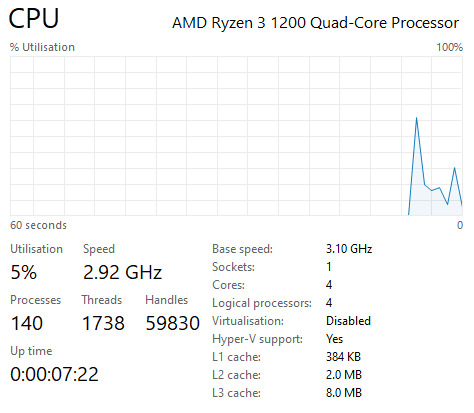Click the Threads count 1738

click(x=103, y=323)
